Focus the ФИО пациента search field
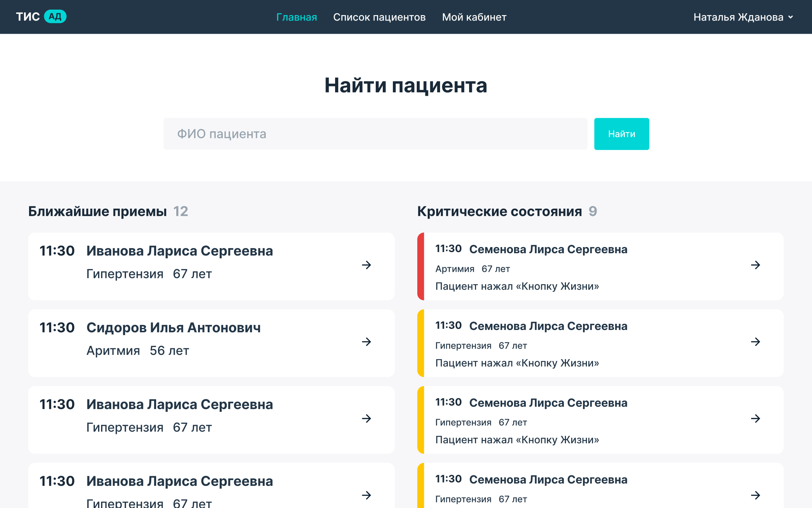The image size is (812, 508). [375, 134]
